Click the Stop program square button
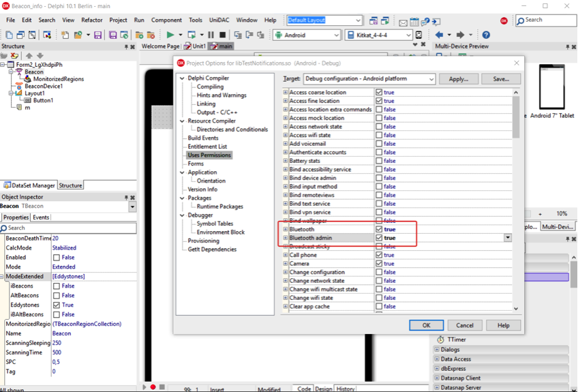The image size is (578, 392). click(222, 35)
